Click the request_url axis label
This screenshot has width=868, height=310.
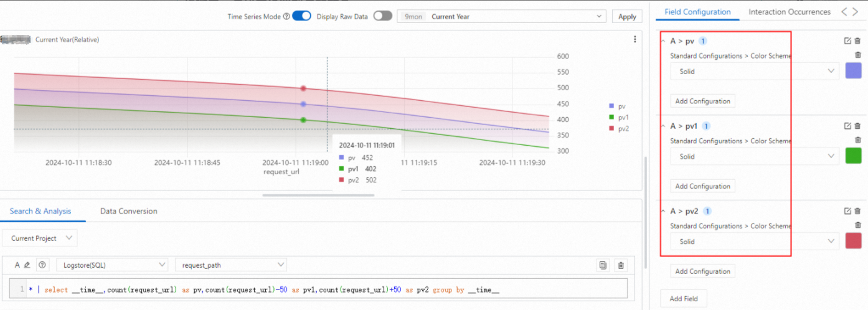(281, 172)
